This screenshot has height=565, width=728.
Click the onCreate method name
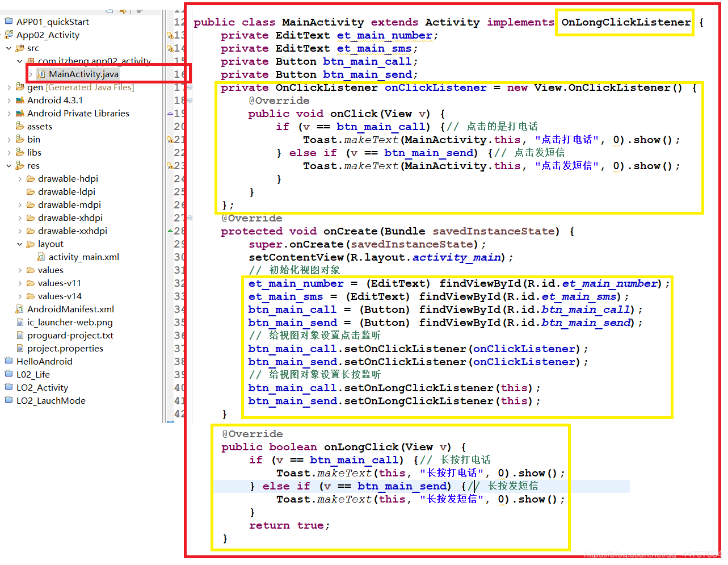[x=350, y=231]
